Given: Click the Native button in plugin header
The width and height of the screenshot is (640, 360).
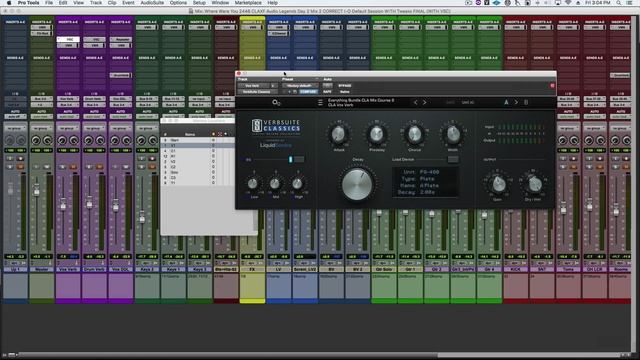Looking at the screenshot, I should (345, 92).
